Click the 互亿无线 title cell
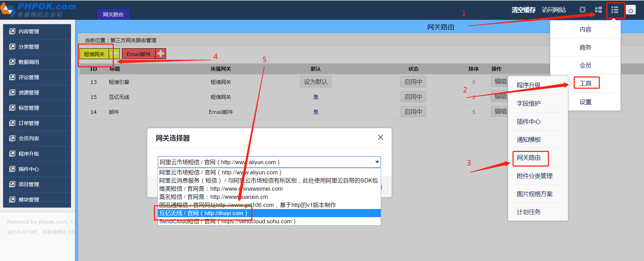644x261 pixels. click(x=119, y=97)
